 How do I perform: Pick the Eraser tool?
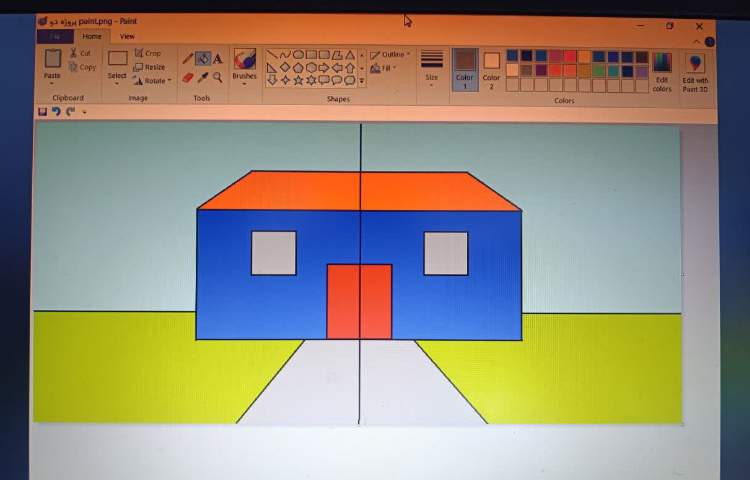point(188,77)
